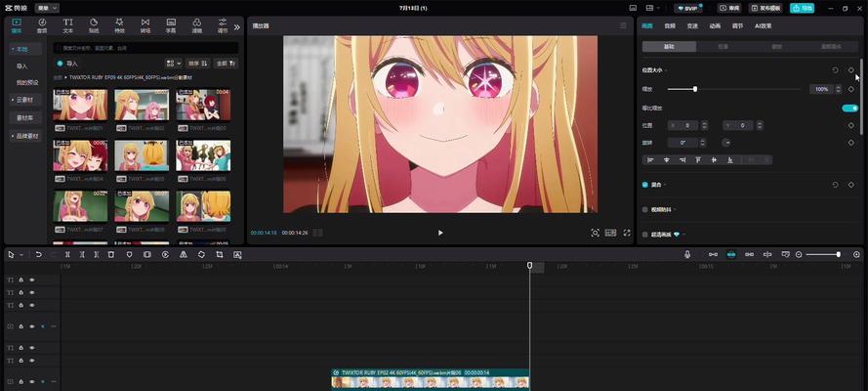Screen dimensions: 868x391
Task: Open the 转场 transitions panel
Action: [x=145, y=25]
